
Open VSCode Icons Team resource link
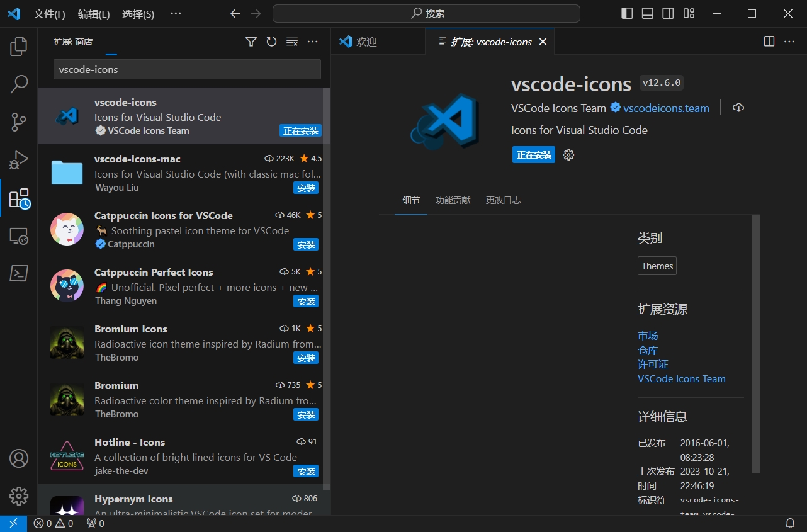point(682,379)
